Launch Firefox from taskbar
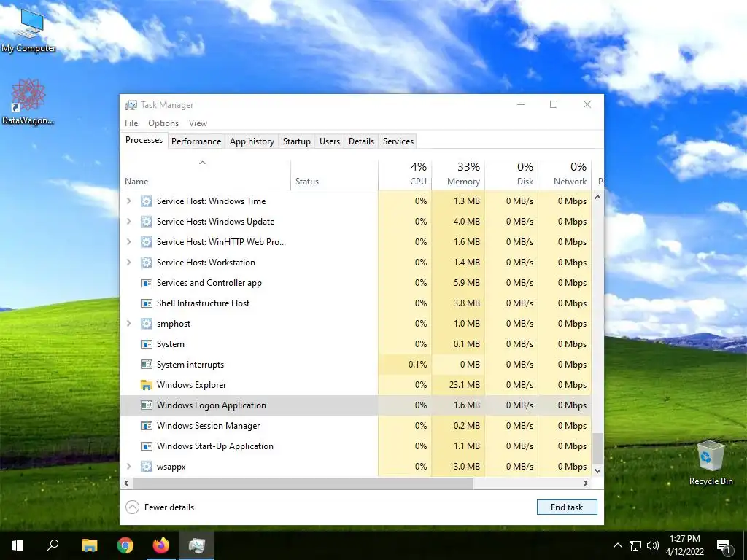The height and width of the screenshot is (560, 747). tap(161, 545)
